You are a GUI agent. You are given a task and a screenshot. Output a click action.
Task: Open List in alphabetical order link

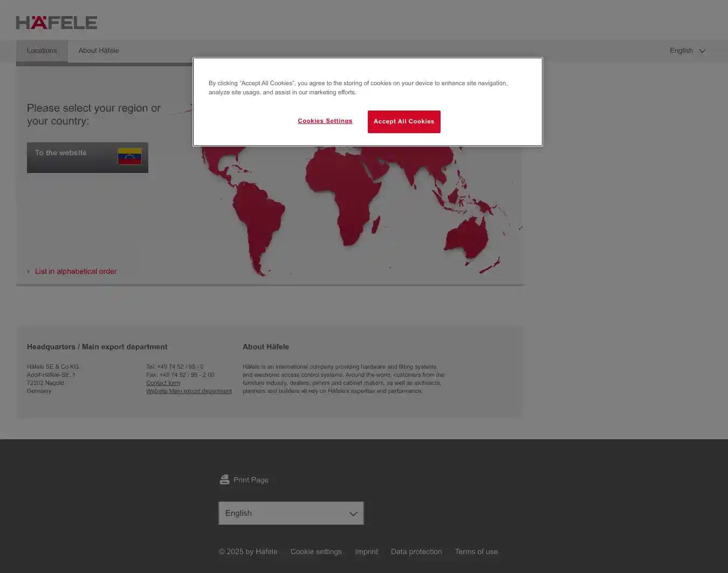(75, 272)
